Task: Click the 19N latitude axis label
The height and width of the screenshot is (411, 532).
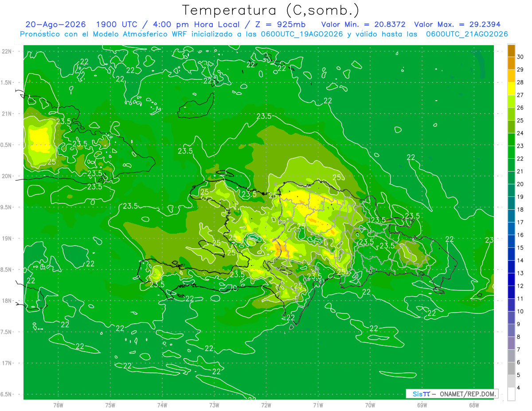Action: (7, 238)
